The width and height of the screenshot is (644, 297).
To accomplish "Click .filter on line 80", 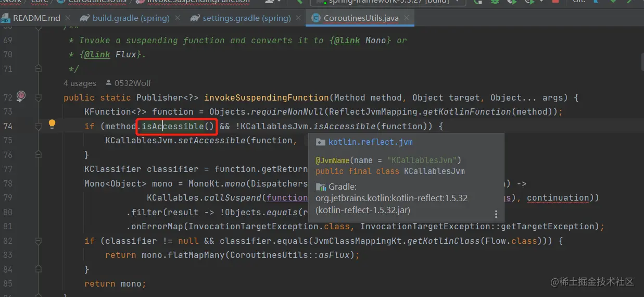I will click(x=144, y=212).
